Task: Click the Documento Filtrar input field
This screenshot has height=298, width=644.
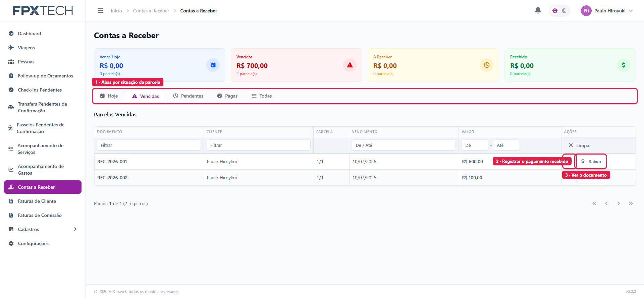Action: [149, 145]
